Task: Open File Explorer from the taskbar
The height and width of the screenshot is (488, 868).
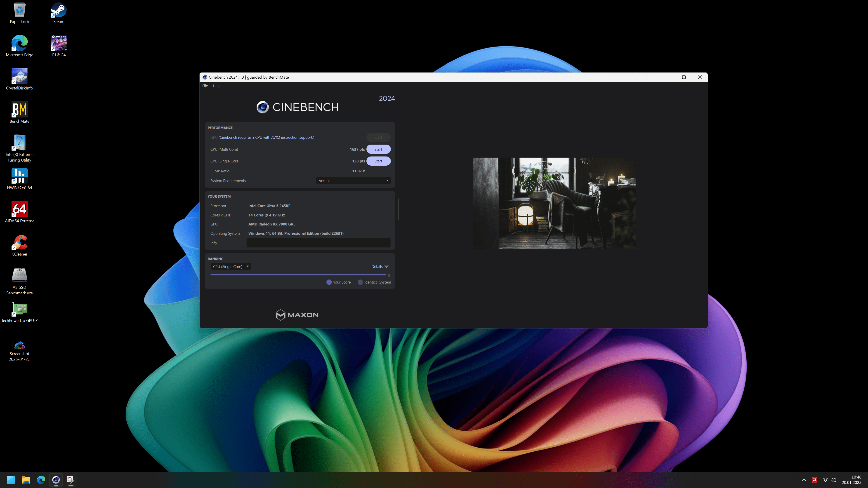Action: [x=26, y=480]
